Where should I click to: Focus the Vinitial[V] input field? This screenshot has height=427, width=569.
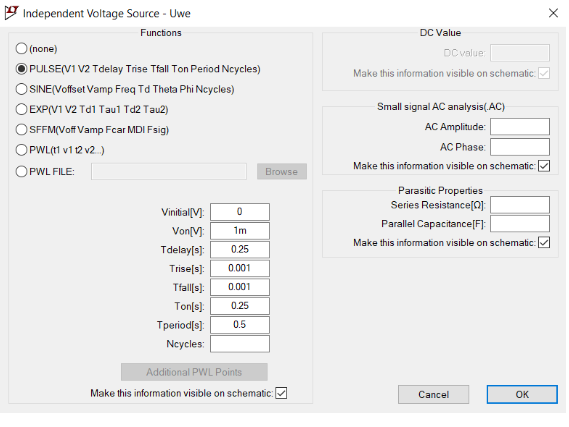pyautogui.click(x=240, y=212)
